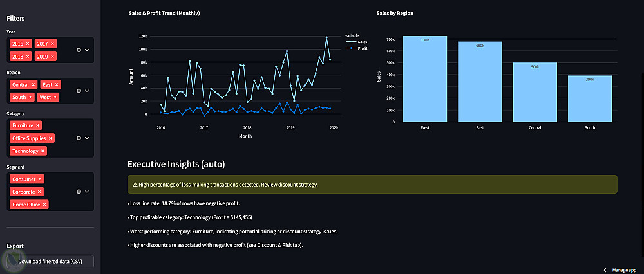Image resolution: width=644 pixels, height=274 pixels.
Task: Remove the Furniture category tag
Action: (38, 125)
